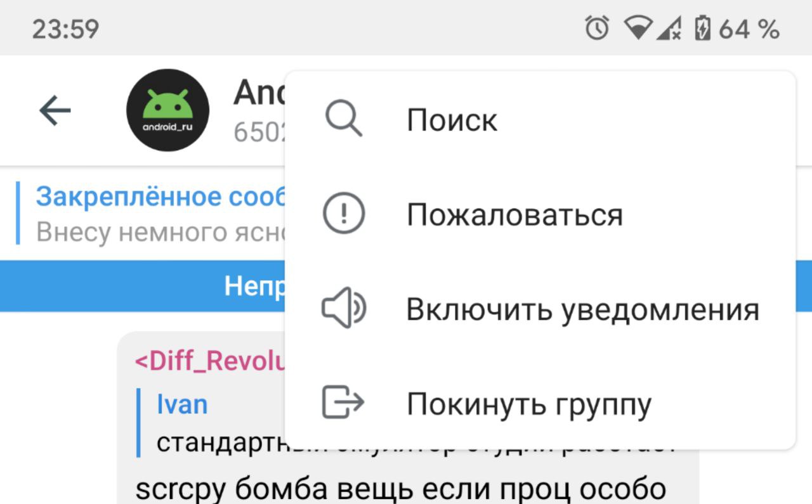Viewport: 812px width, 504px height.
Task: Choose Покинуть группу option
Action: [x=540, y=403]
